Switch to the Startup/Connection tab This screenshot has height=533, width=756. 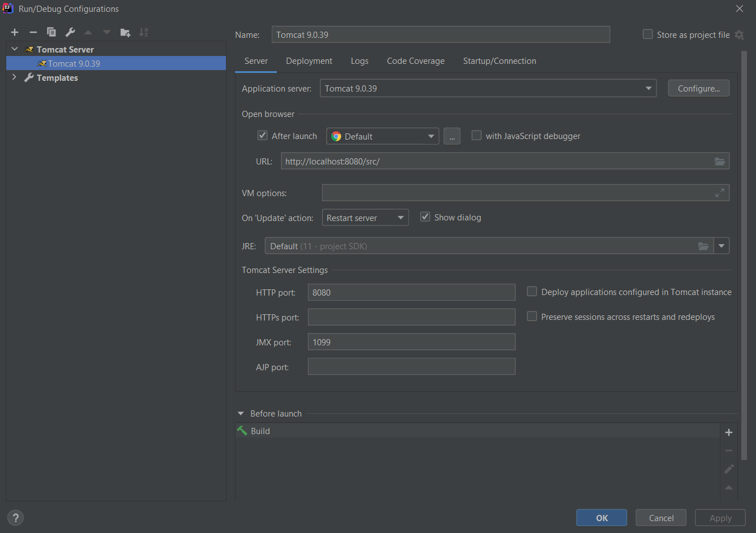[499, 61]
